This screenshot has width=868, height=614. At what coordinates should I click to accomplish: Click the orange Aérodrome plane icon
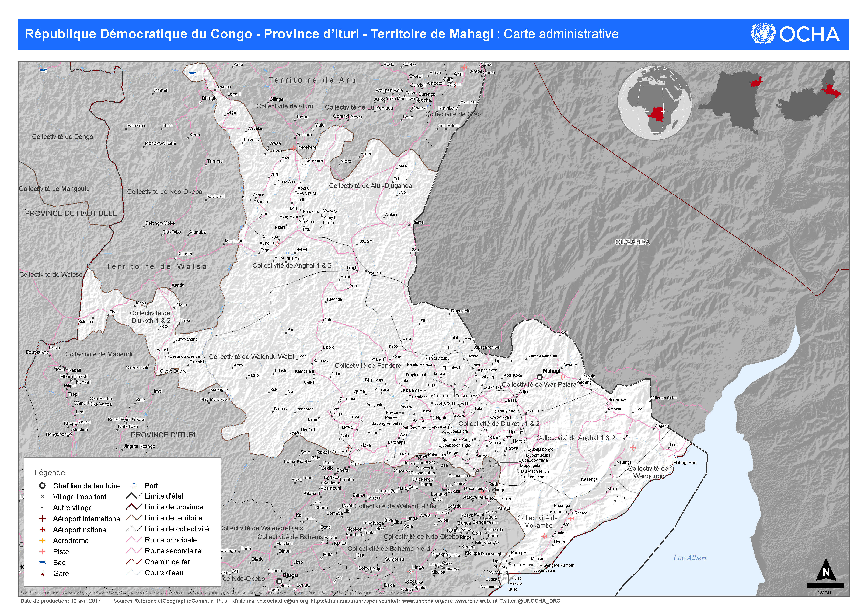42,541
